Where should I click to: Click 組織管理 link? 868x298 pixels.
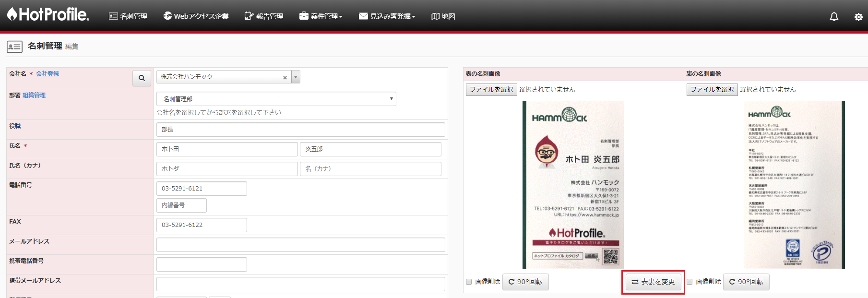(34, 95)
